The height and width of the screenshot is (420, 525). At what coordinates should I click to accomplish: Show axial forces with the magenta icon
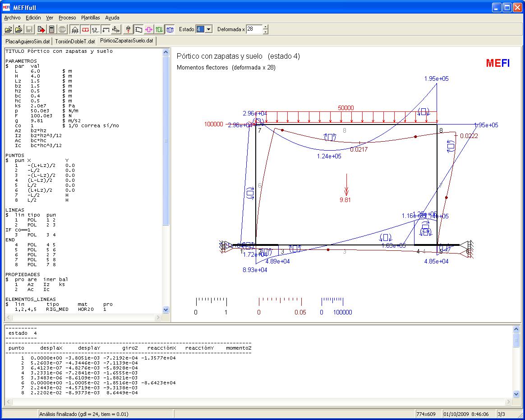pos(149,29)
